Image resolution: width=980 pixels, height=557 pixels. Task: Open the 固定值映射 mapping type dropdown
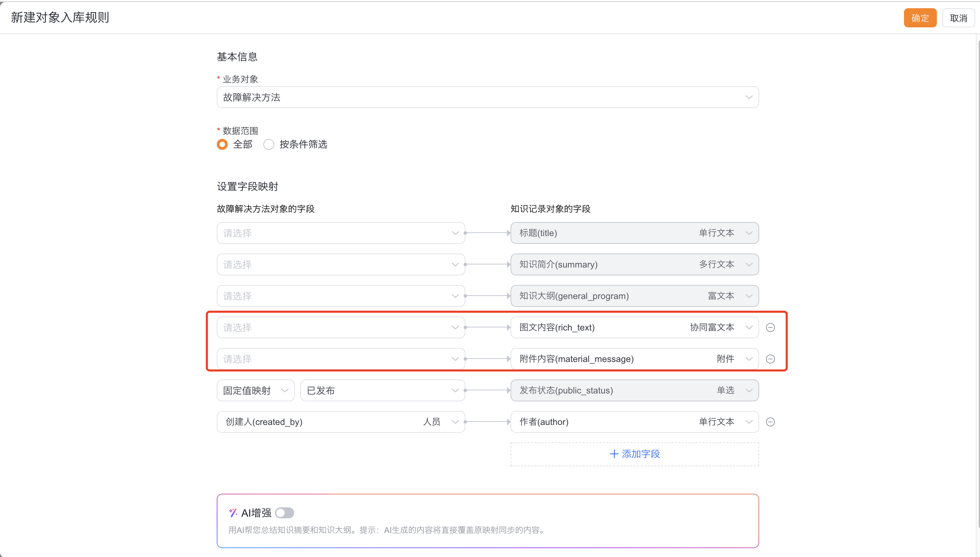(255, 390)
